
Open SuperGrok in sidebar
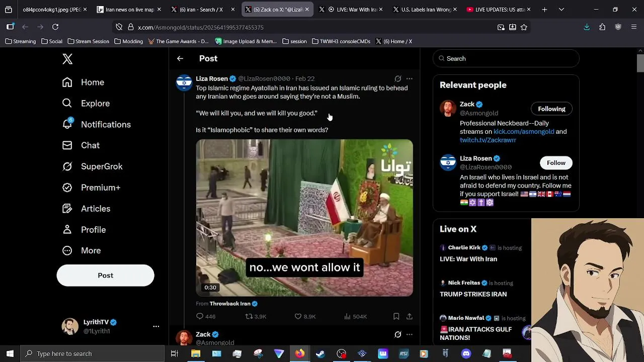(92, 166)
